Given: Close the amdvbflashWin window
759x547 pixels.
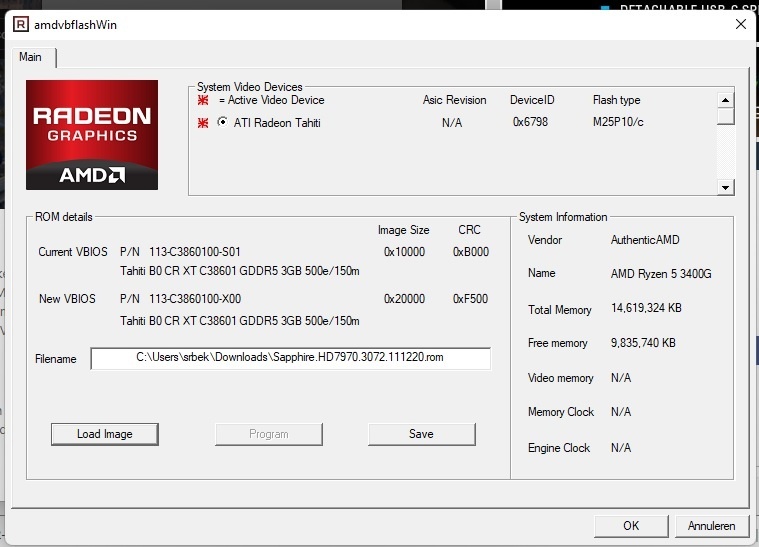Looking at the screenshot, I should point(741,24).
